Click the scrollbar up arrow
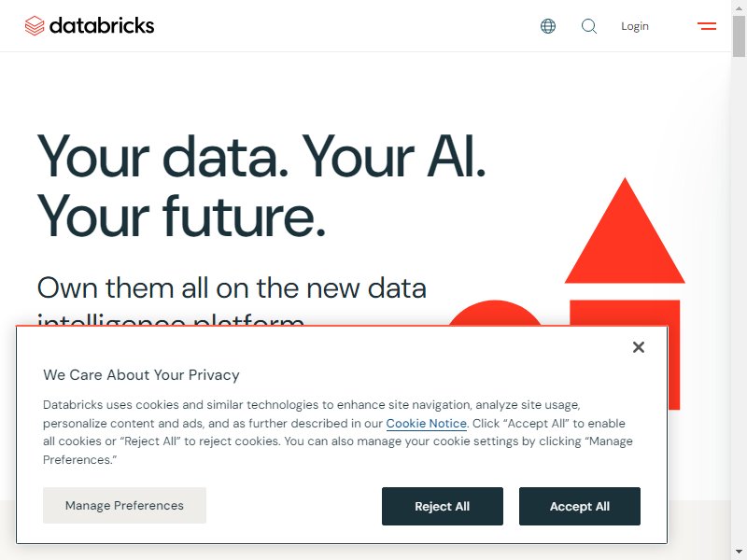 (739, 7)
